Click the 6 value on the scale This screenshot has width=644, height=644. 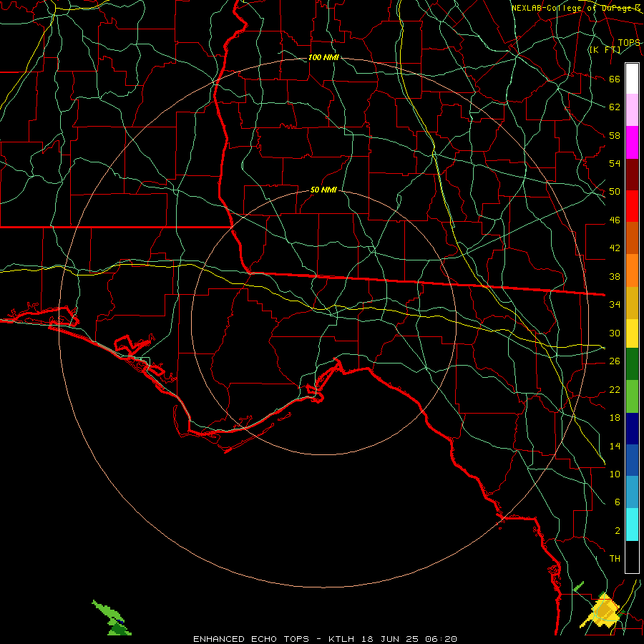617,502
